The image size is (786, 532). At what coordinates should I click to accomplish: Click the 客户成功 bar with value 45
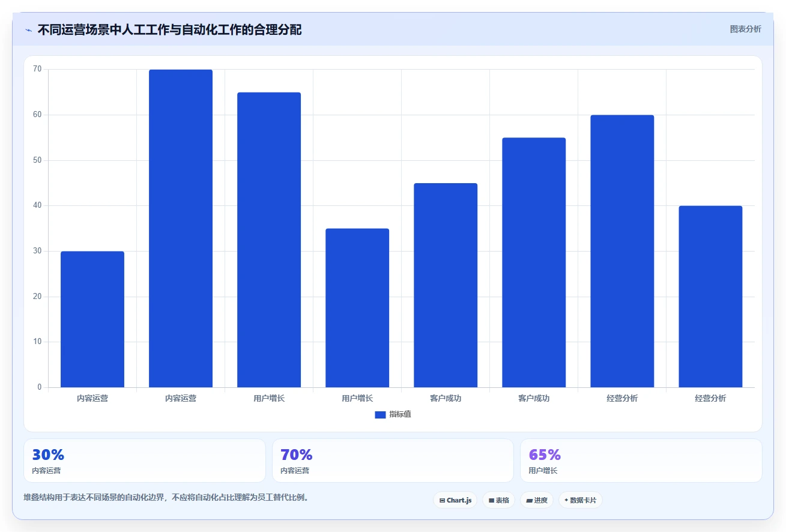[446, 285]
